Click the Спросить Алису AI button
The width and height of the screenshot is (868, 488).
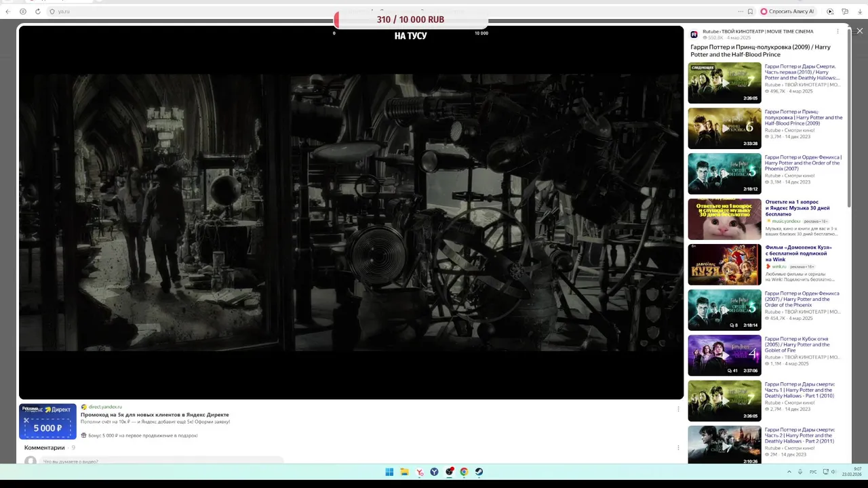[x=787, y=12]
